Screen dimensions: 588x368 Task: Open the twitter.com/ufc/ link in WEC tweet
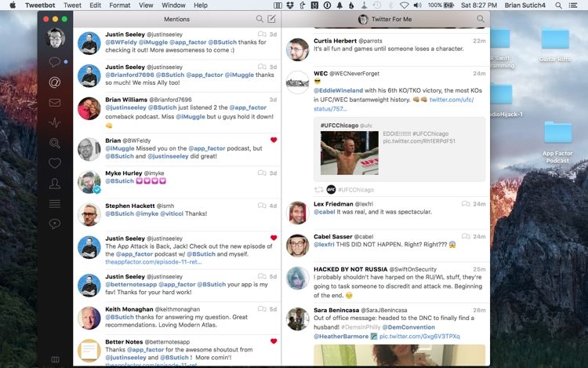[x=451, y=100]
